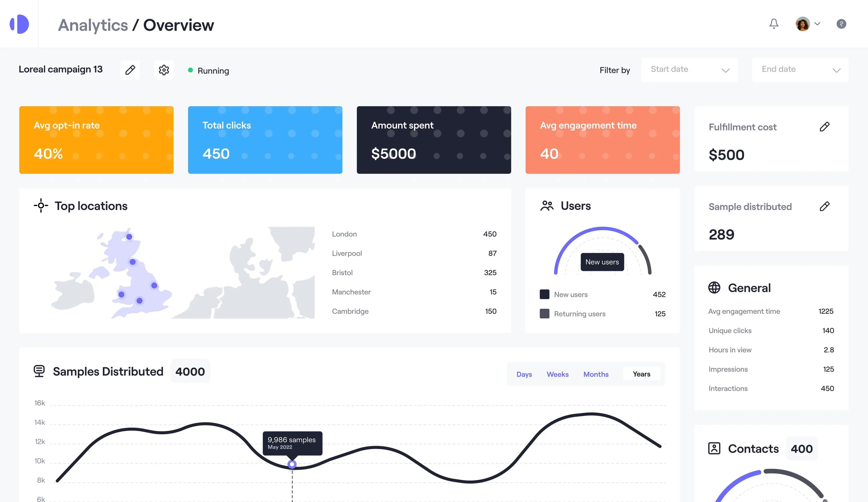Click the New users legend swatch
The image size is (868, 502).
545,294
